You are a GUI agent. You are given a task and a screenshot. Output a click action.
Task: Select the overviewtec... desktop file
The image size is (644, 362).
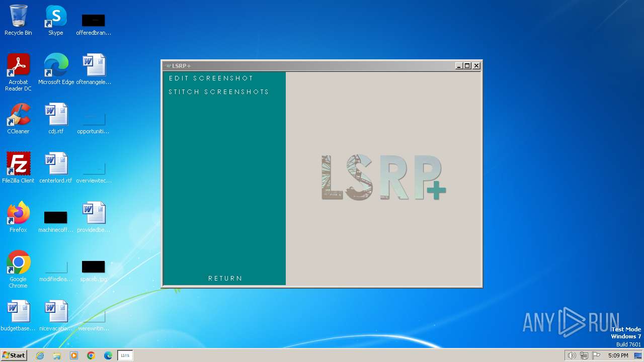point(94,172)
